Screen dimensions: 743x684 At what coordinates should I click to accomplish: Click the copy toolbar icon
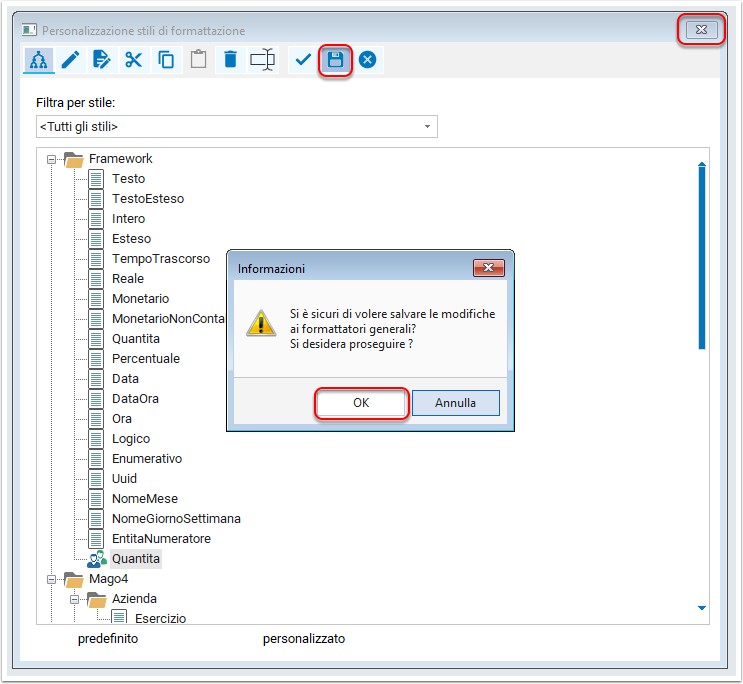(166, 60)
